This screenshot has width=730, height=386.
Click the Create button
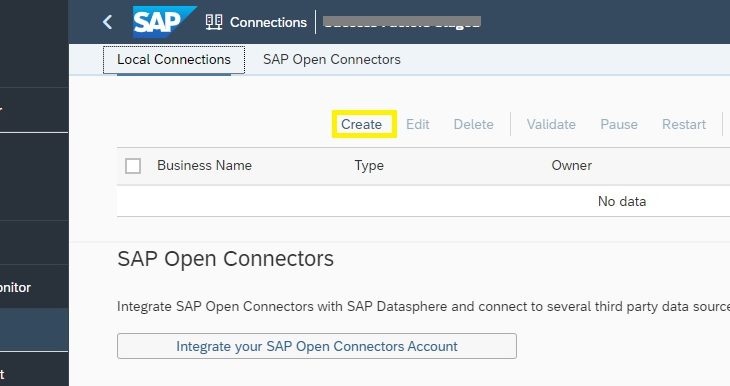click(362, 124)
